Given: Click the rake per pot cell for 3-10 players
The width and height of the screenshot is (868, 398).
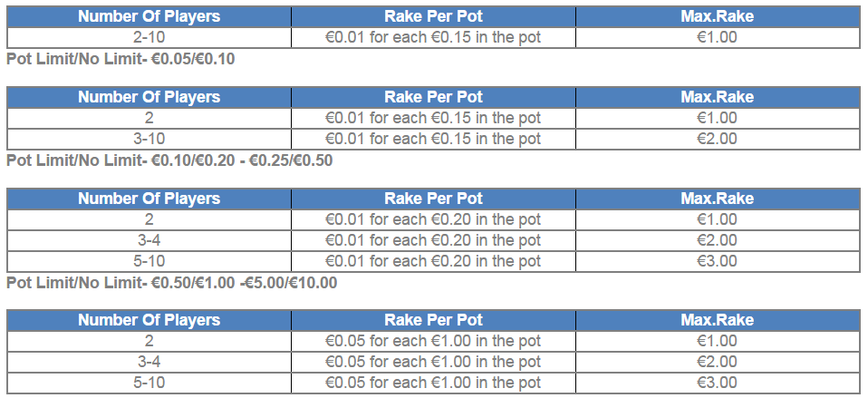Looking at the screenshot, I should click(x=433, y=139).
